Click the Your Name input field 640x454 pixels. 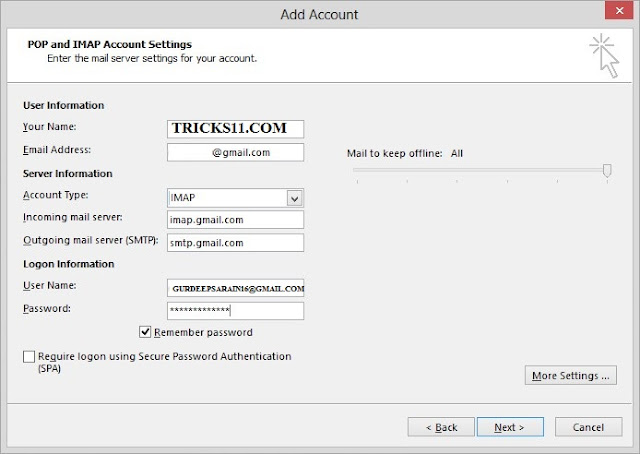[x=236, y=129]
